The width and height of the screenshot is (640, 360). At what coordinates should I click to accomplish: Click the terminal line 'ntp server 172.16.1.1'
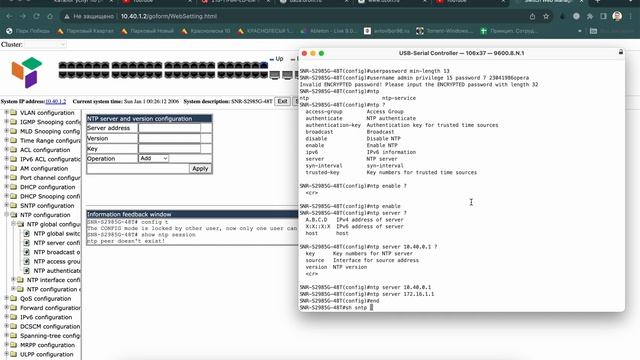coord(367,294)
